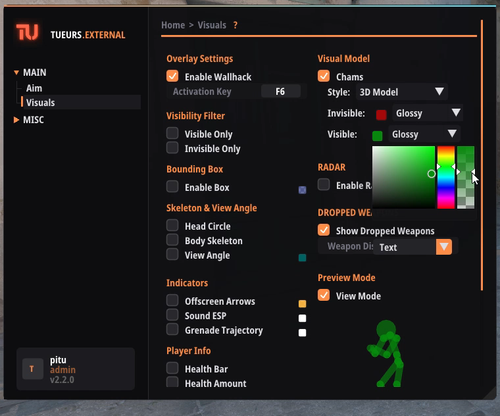
Task: Enable Body Skeleton checkbox
Action: pyautogui.click(x=172, y=240)
